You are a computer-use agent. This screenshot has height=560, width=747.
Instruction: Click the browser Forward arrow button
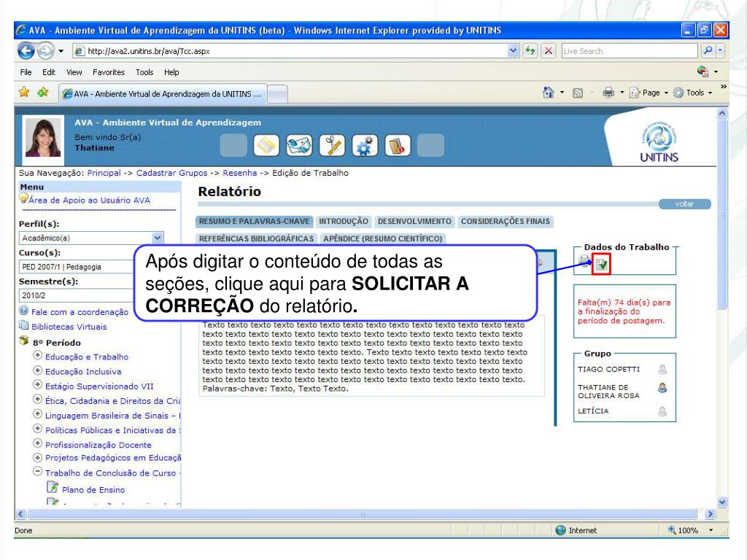tap(45, 51)
